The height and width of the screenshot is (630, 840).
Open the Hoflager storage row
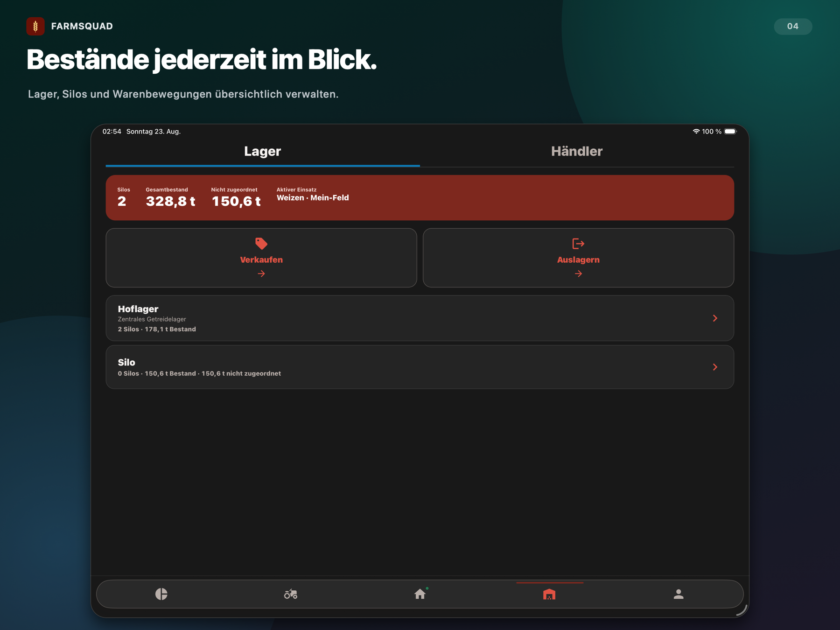pyautogui.click(x=420, y=318)
